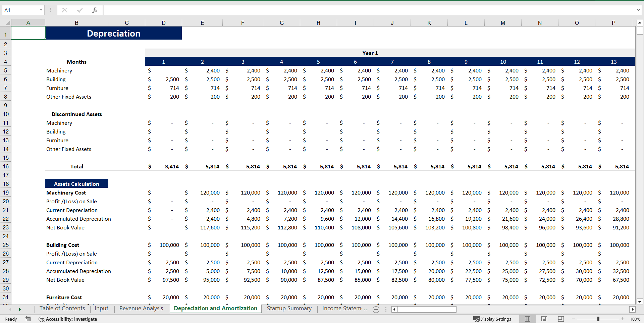This screenshot has height=324, width=644.
Task: Click the Accessibility: Investigate checker icon
Action: [41, 319]
